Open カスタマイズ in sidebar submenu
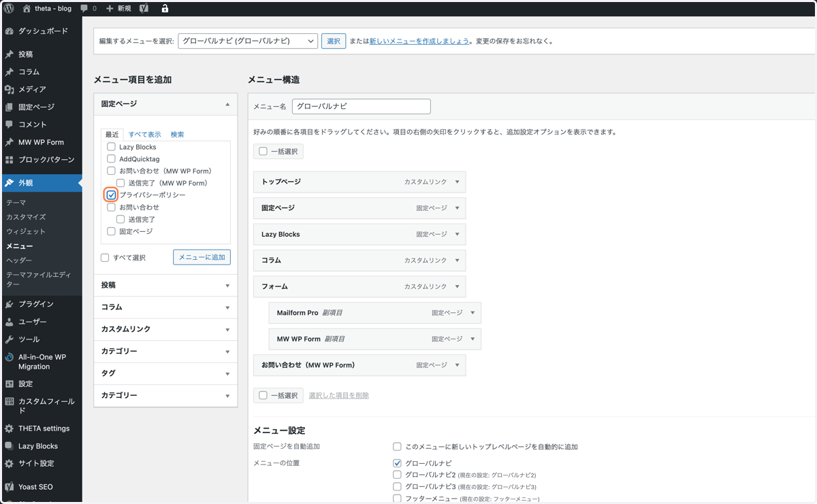 [x=26, y=217]
